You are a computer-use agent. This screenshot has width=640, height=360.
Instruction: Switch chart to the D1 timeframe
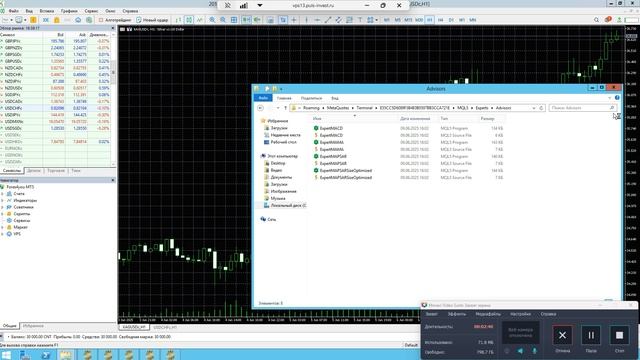pyautogui.click(x=451, y=20)
